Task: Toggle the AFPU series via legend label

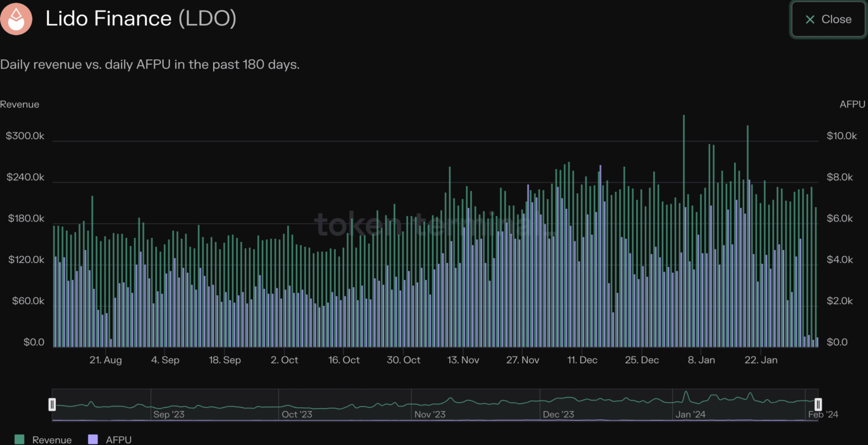Action: click(x=119, y=440)
